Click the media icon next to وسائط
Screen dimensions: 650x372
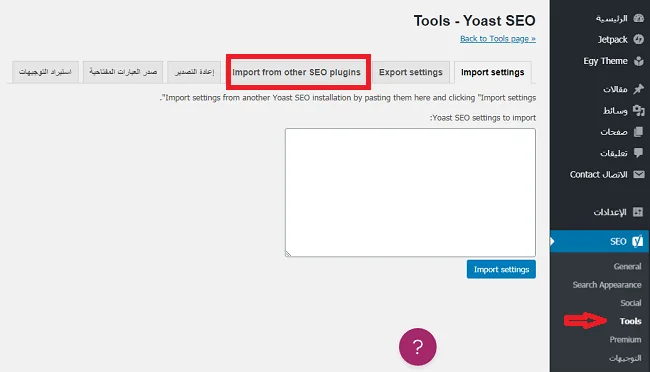click(638, 110)
